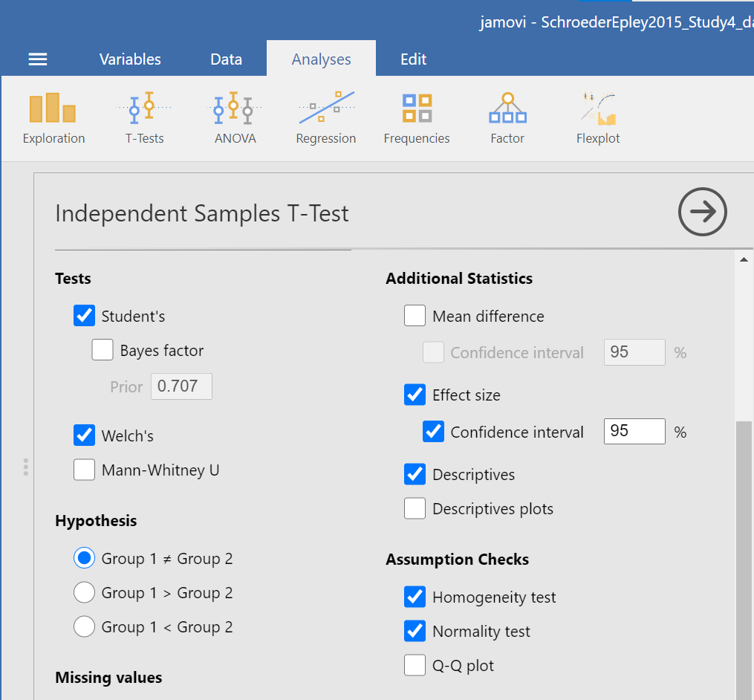Viewport: 754px width, 700px height.
Task: Turn on the Q-Q plot option
Action: click(415, 666)
